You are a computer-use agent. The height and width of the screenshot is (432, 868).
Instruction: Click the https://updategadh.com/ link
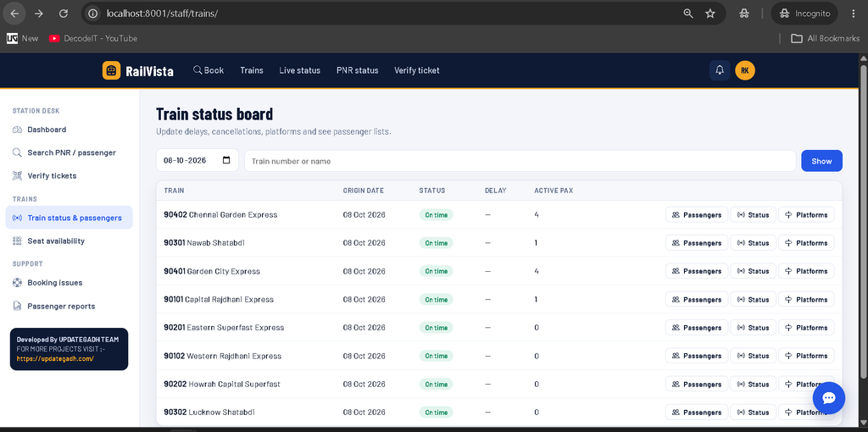click(55, 358)
